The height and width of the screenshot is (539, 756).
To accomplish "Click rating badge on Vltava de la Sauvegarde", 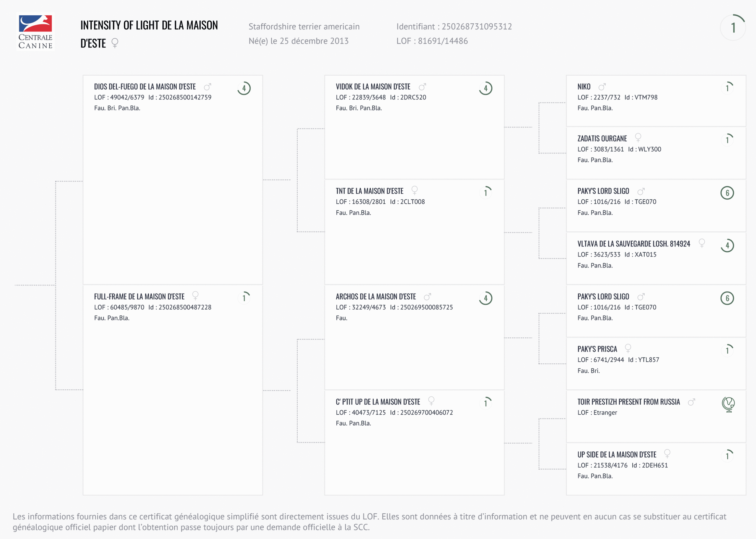I will (727, 246).
